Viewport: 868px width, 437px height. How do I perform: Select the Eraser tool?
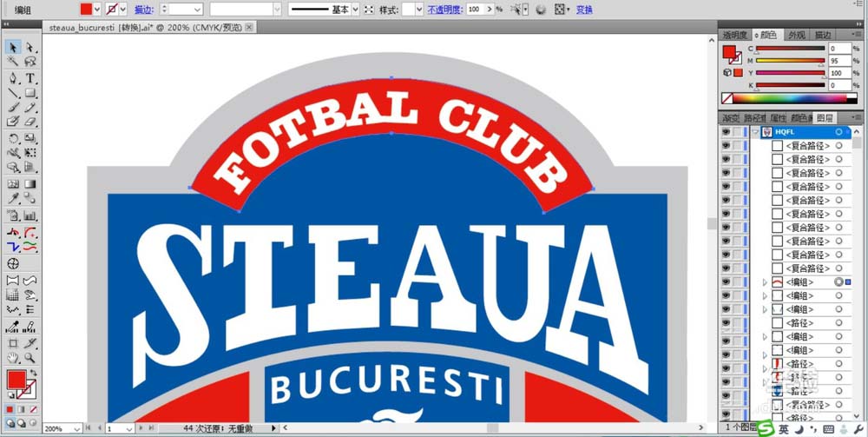tap(30, 122)
